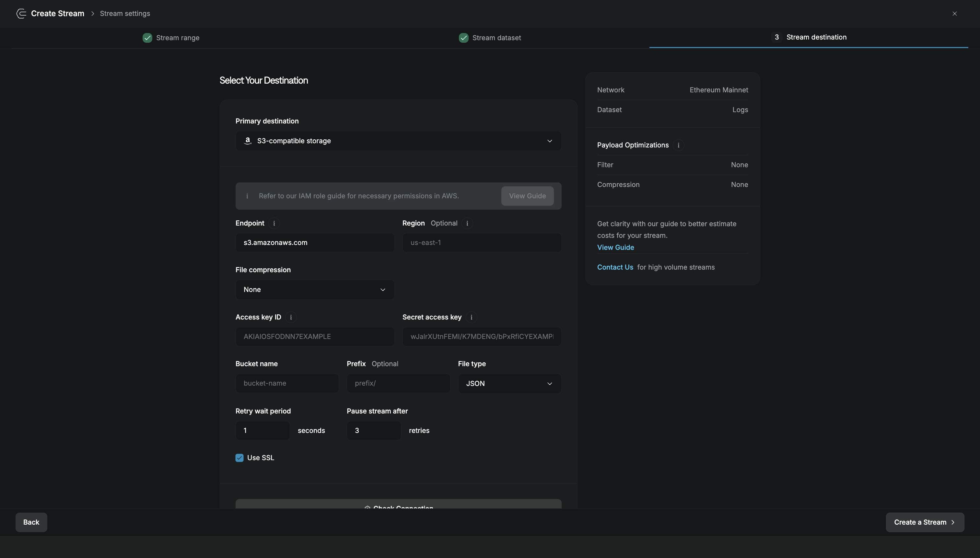
Task: Show Secret access key info icon
Action: pos(472,317)
